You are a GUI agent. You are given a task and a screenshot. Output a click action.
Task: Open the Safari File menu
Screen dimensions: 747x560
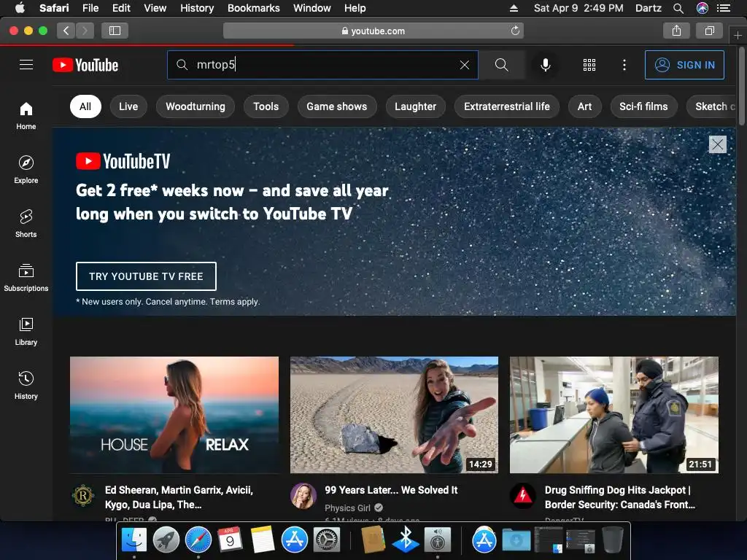point(90,8)
